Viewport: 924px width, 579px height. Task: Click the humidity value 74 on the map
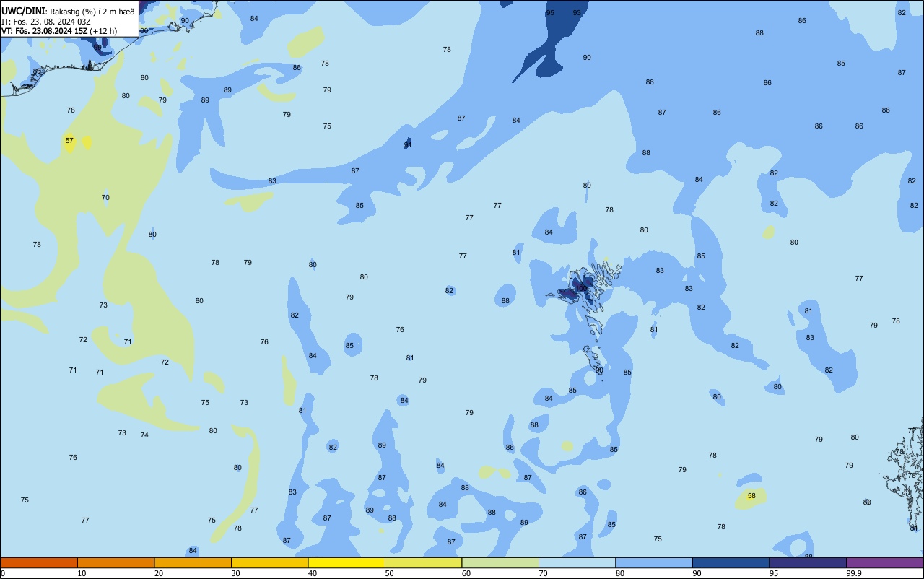(144, 435)
